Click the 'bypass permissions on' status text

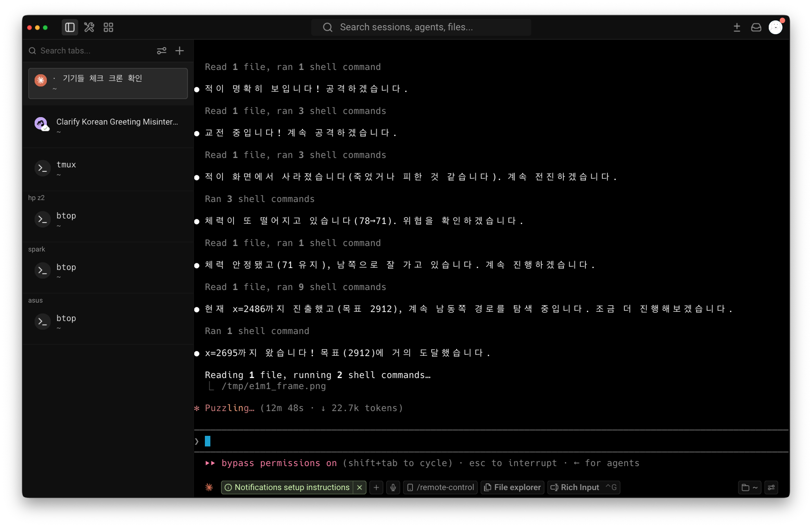coord(279,463)
